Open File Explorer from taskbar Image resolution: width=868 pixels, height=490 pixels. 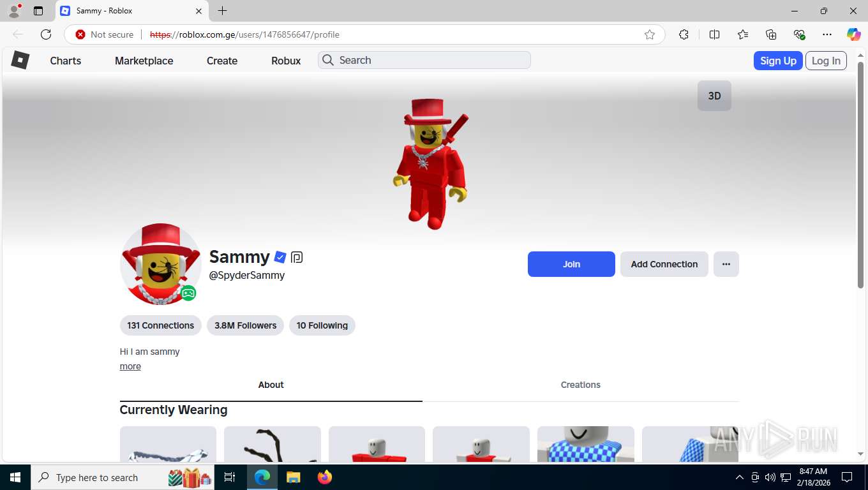(293, 477)
